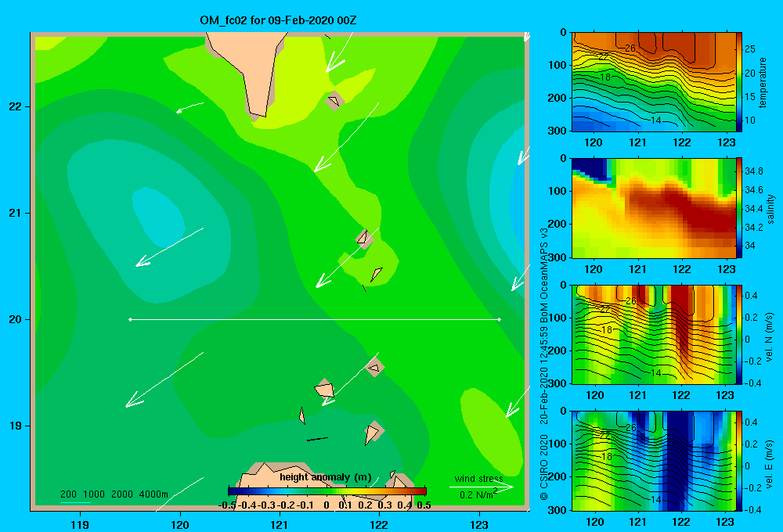Open the vel. N cross-section panel
This screenshot has height=532, width=783.
point(654,334)
